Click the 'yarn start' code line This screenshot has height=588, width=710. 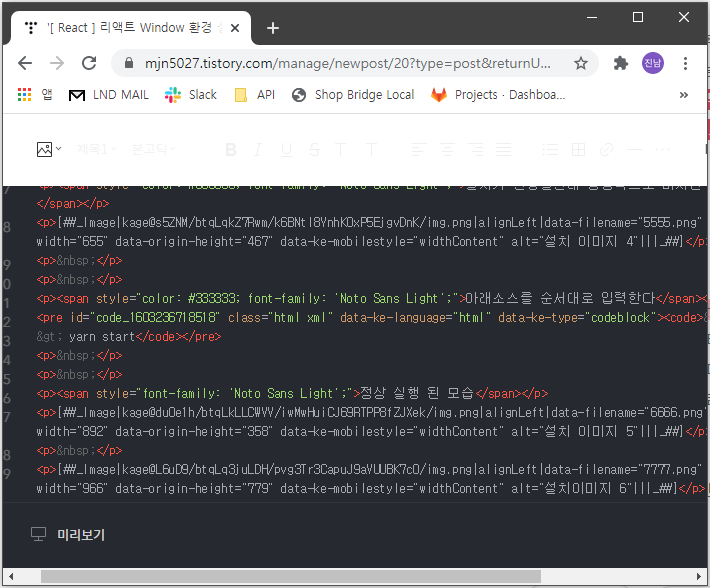coord(129,337)
